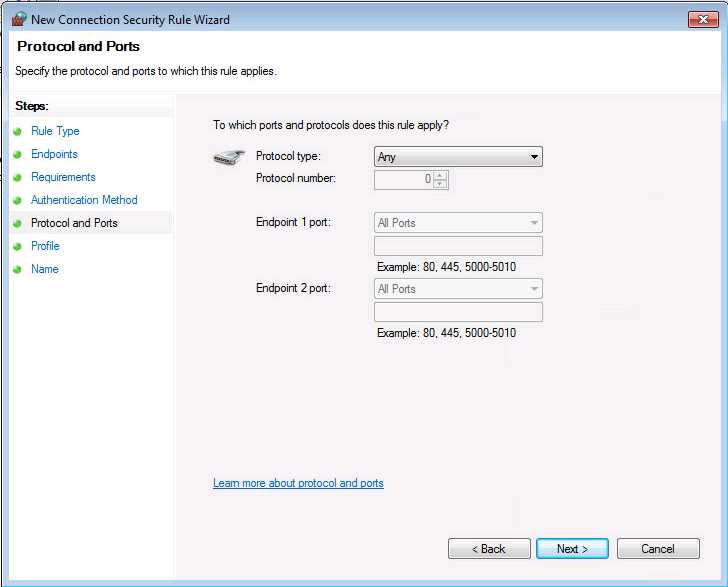Open the Protocol type dropdown

click(x=458, y=157)
